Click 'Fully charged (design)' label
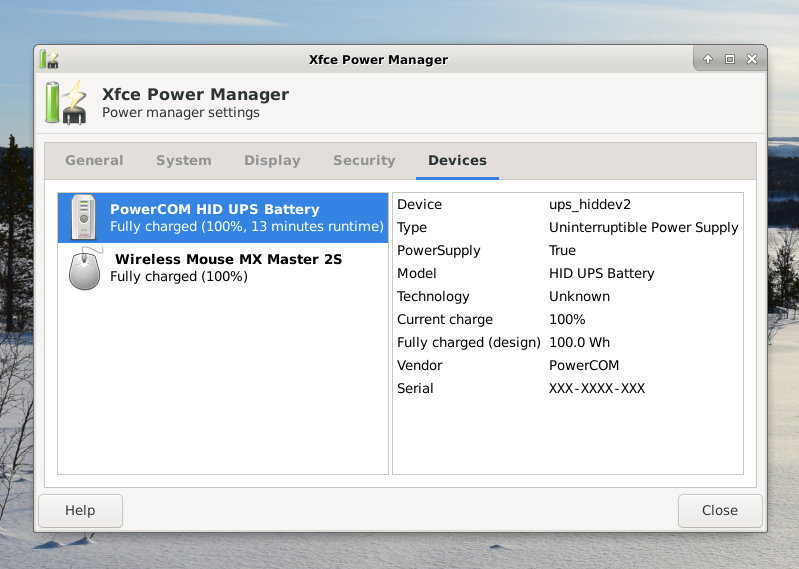The height and width of the screenshot is (569, 799). 469,342
